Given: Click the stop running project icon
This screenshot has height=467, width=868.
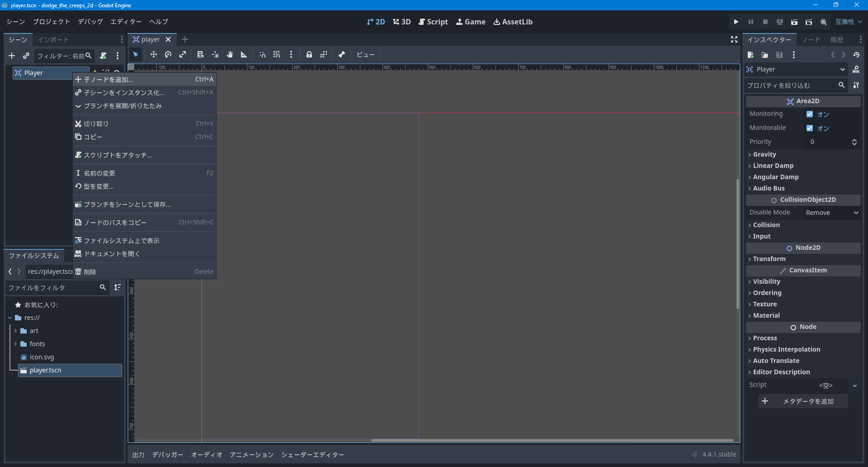Looking at the screenshot, I should 765,22.
